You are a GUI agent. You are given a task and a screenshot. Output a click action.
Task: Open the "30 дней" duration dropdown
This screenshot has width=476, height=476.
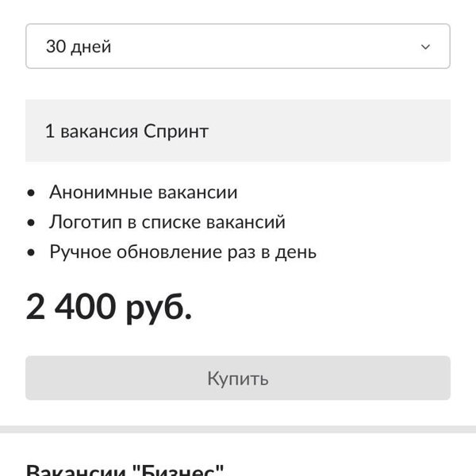pos(237,47)
